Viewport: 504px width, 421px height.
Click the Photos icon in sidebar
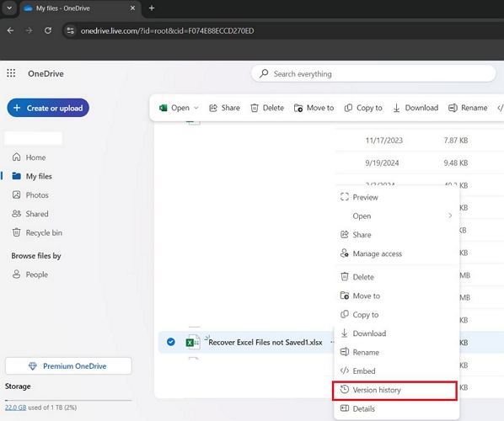(x=16, y=195)
